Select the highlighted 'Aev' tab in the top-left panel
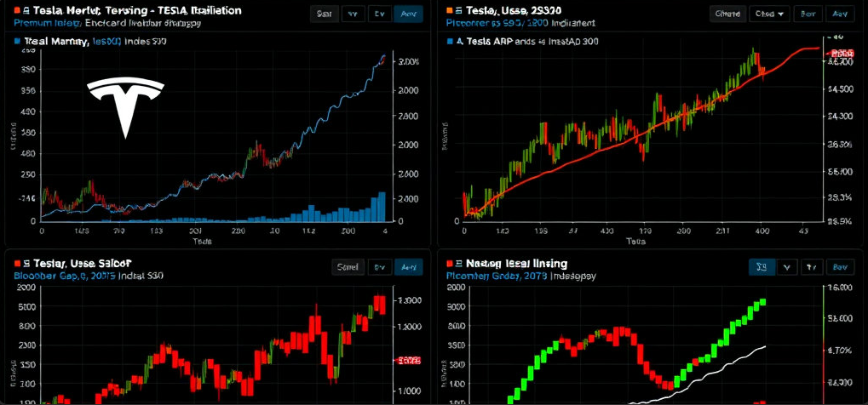 coord(409,14)
